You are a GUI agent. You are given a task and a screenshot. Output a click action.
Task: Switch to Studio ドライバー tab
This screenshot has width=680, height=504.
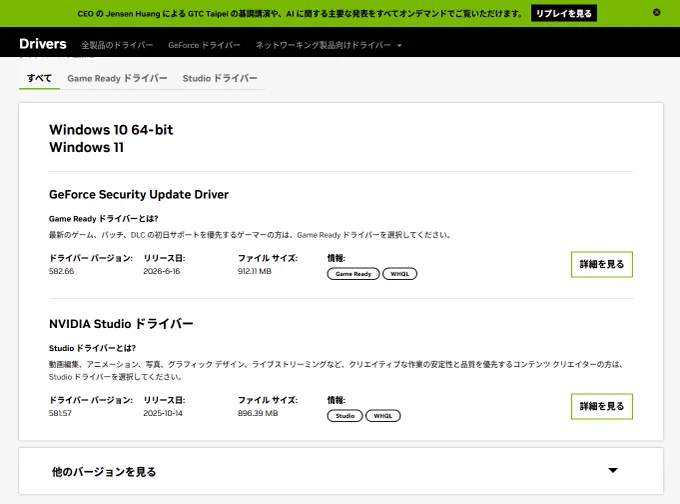coord(219,79)
